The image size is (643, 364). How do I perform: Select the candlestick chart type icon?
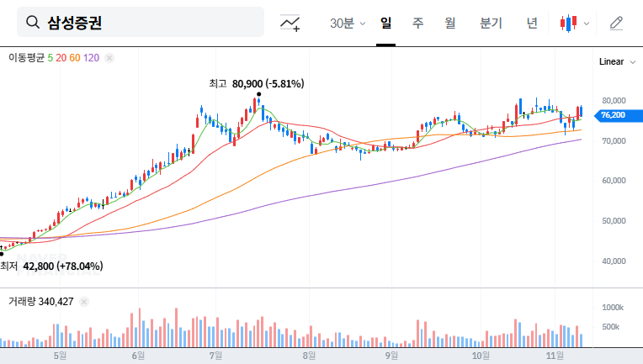(568, 23)
